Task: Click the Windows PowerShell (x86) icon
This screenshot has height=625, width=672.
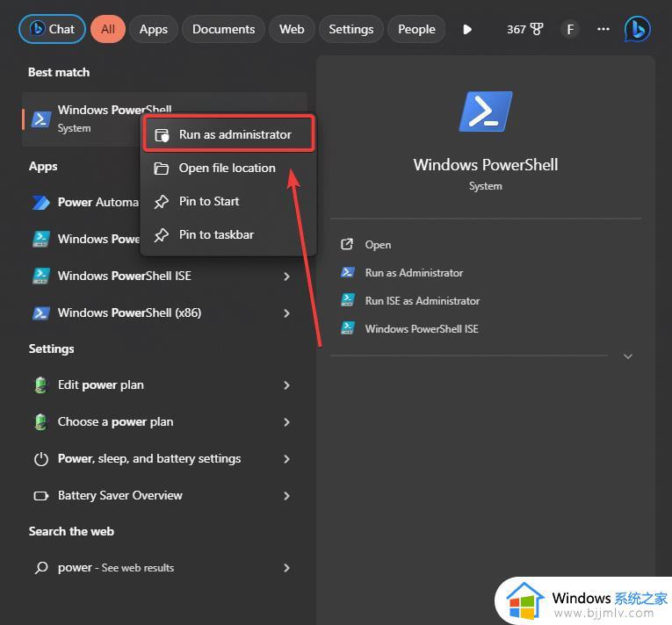Action: click(x=41, y=313)
